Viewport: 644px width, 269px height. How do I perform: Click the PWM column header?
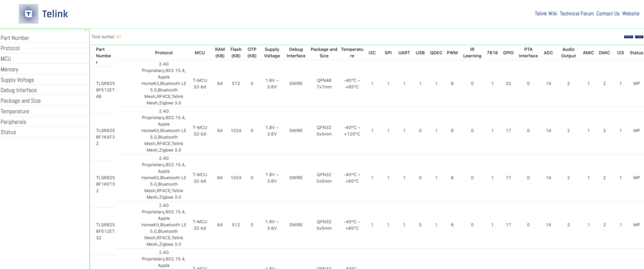tap(452, 53)
